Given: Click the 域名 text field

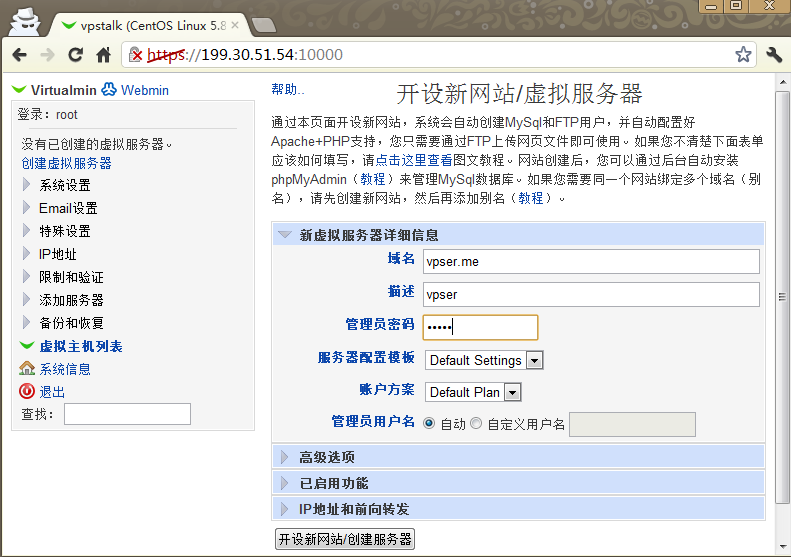Looking at the screenshot, I should pyautogui.click(x=591, y=261).
